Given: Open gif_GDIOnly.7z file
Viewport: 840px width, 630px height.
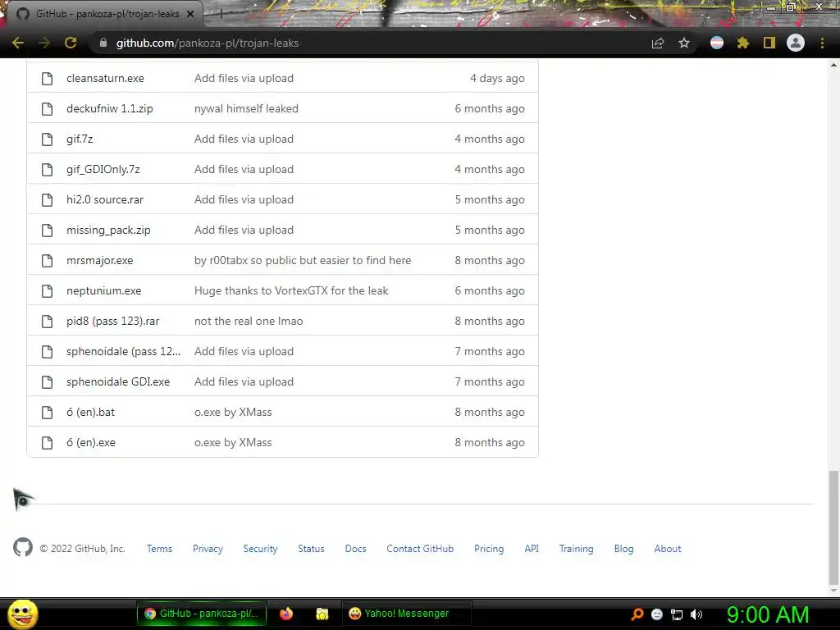Looking at the screenshot, I should [x=103, y=169].
